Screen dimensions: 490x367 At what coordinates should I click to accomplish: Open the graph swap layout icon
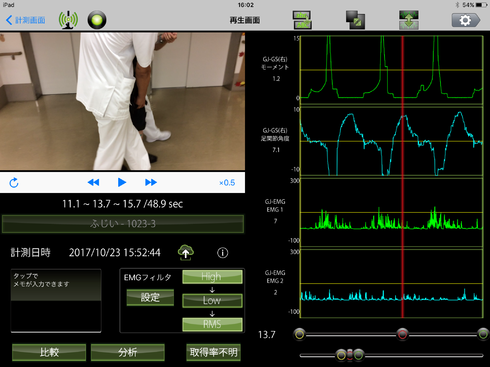pos(302,20)
